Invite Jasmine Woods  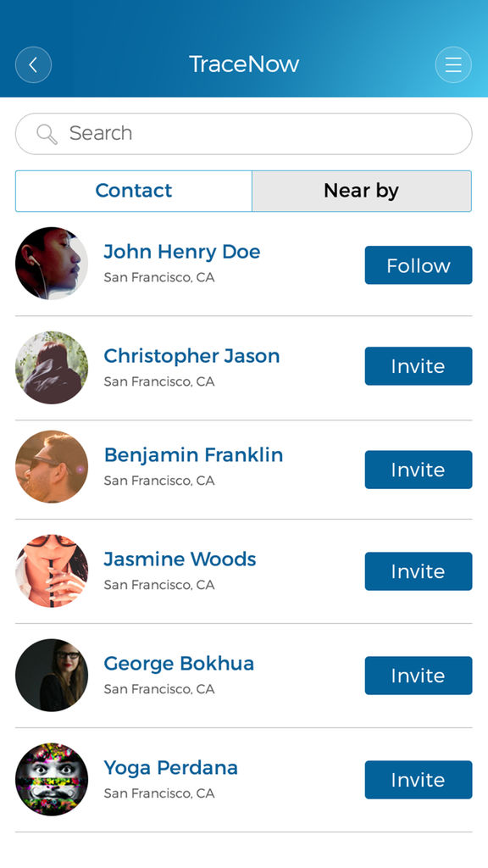419,571
